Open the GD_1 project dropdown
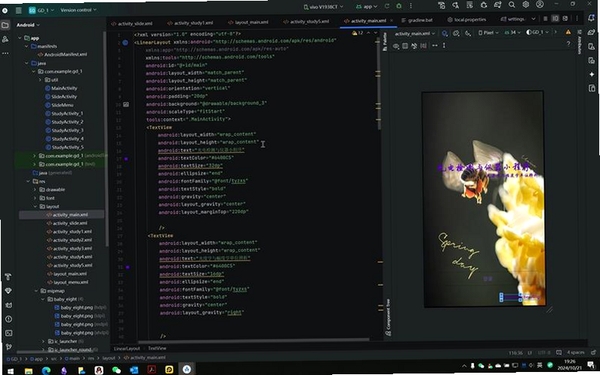This screenshot has height=375, width=600. (41, 10)
